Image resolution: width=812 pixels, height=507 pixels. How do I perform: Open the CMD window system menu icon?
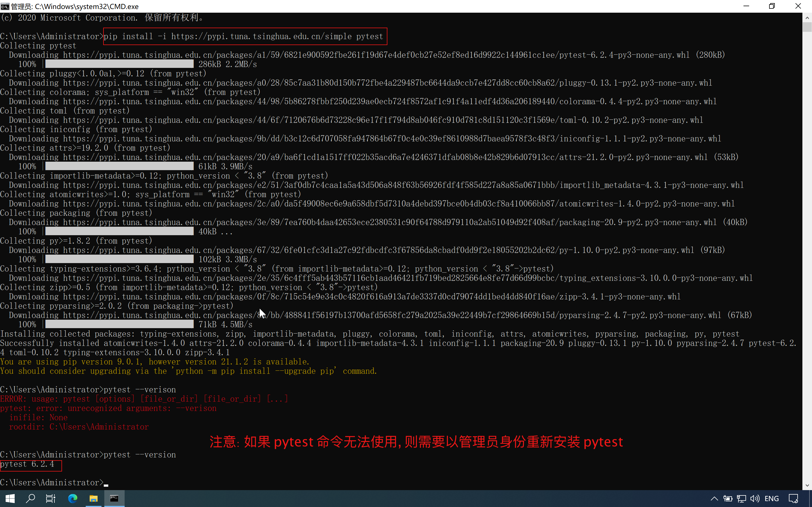coord(5,6)
